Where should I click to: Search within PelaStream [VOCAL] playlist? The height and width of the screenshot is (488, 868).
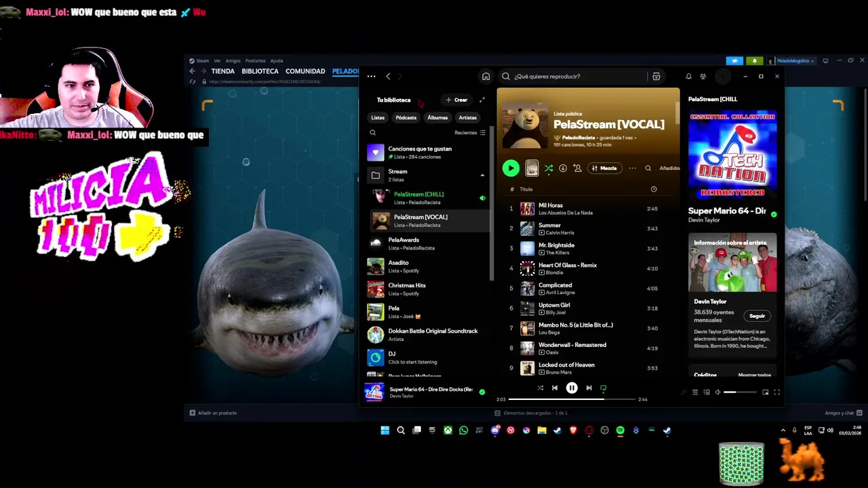pos(648,168)
